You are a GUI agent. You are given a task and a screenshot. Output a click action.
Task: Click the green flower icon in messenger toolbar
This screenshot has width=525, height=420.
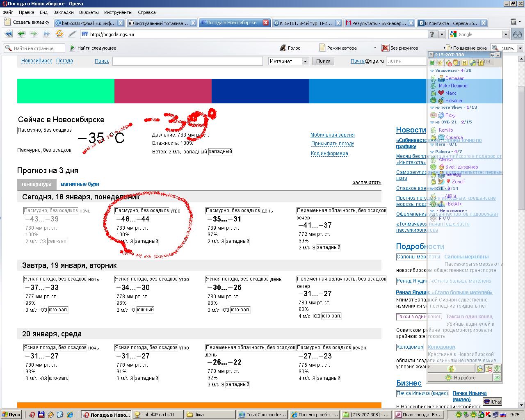[432, 63]
